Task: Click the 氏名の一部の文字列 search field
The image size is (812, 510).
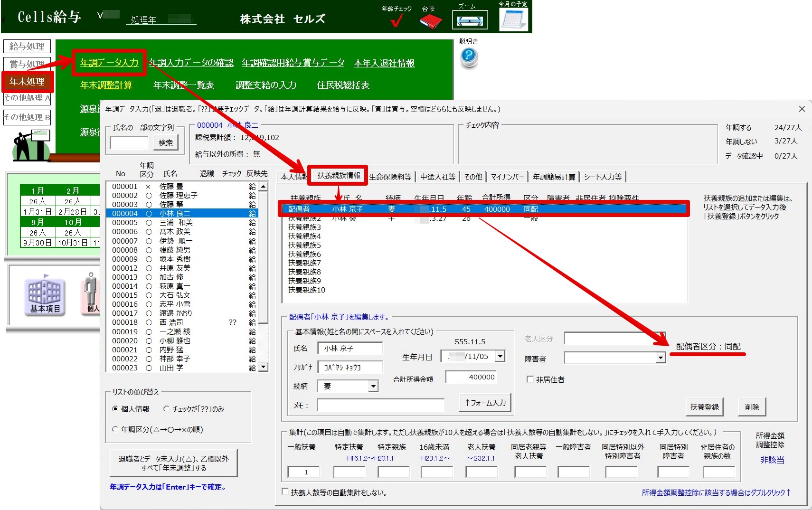Action: click(129, 143)
